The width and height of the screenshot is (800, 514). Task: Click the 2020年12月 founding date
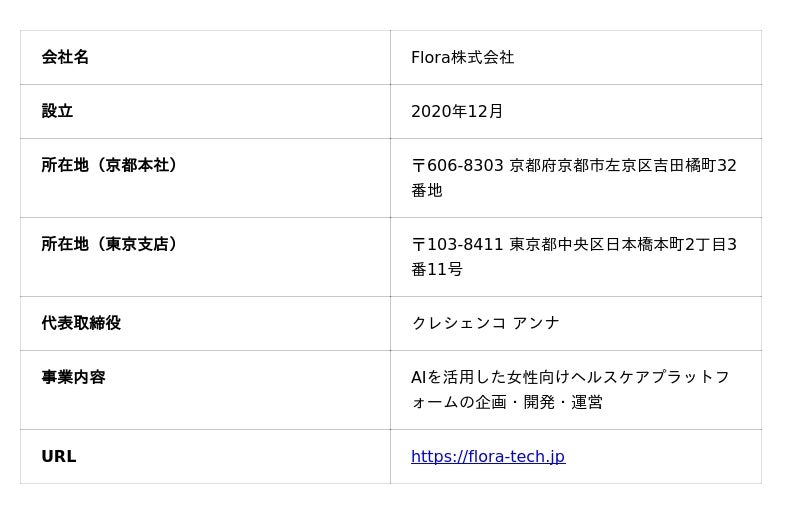pos(457,112)
